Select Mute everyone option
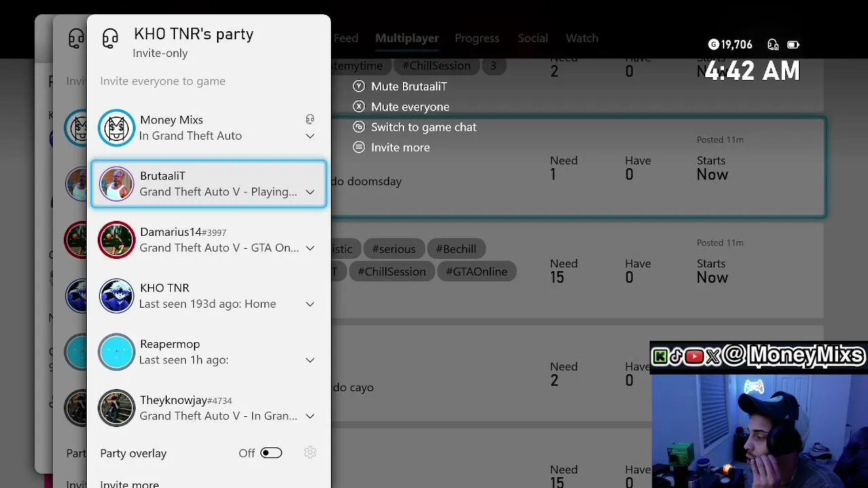This screenshot has height=488, width=868. (x=410, y=106)
